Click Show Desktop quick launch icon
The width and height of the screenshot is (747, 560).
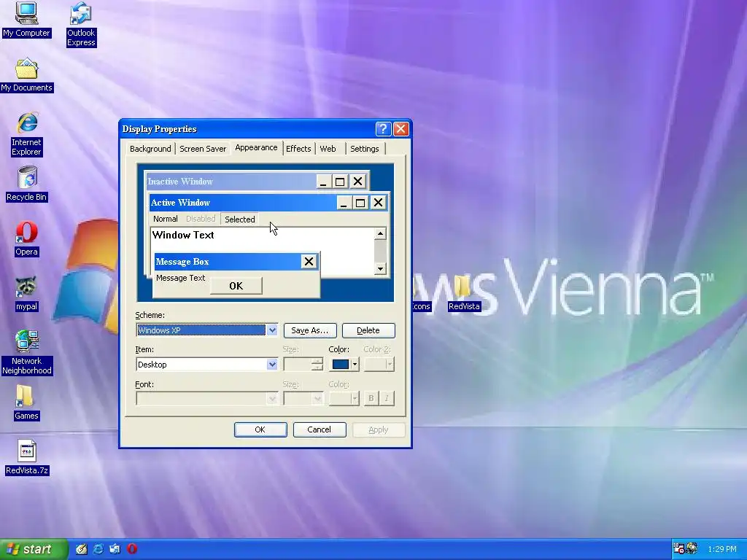click(82, 549)
